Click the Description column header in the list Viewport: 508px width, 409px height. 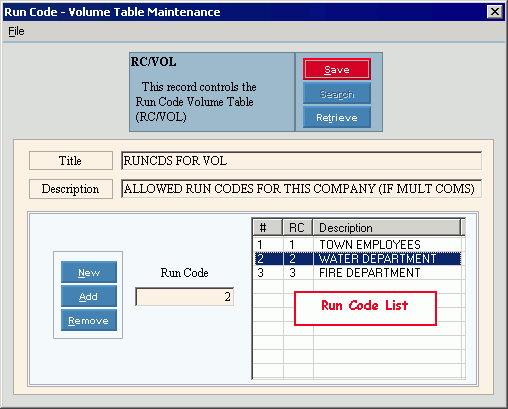387,228
